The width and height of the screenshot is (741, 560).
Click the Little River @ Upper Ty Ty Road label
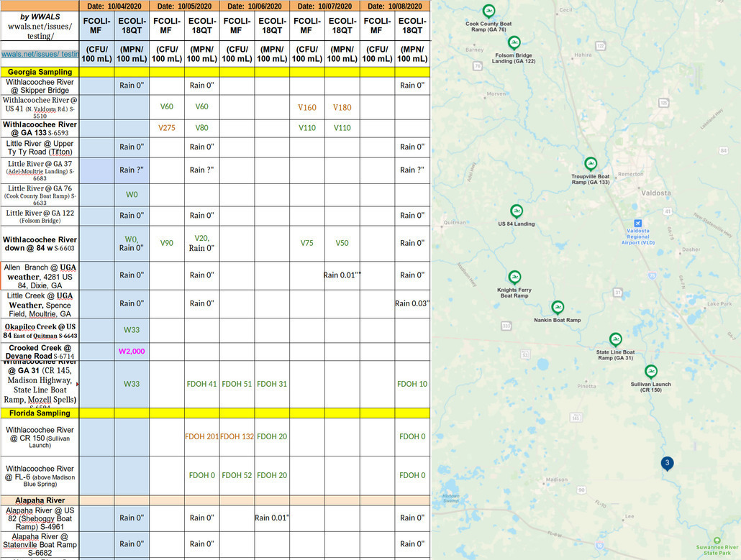pyautogui.click(x=40, y=147)
